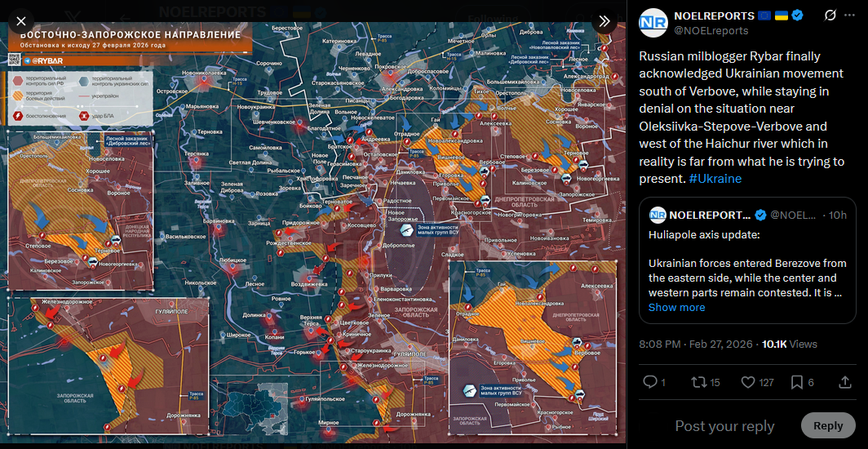Click the Первомайское label in bottom-right inset

(x=512, y=405)
